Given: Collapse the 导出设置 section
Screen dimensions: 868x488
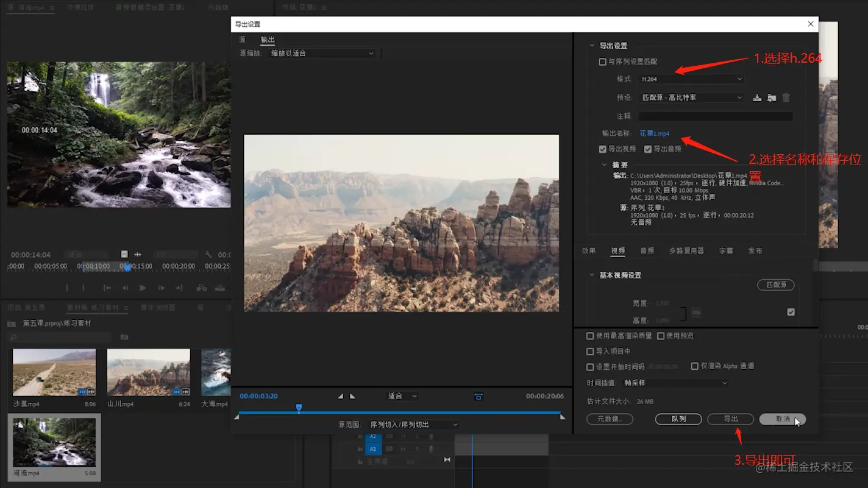Looking at the screenshot, I should [591, 46].
